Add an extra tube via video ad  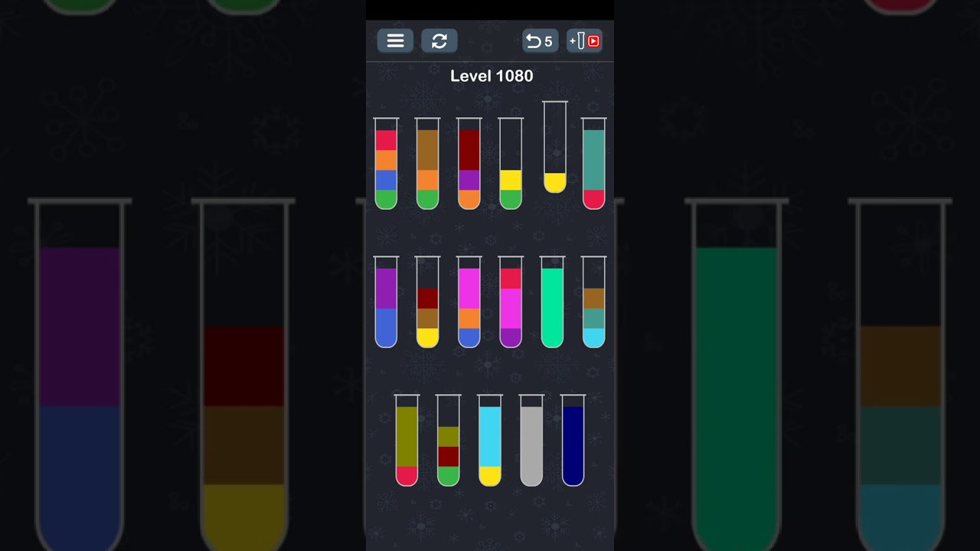(x=584, y=41)
